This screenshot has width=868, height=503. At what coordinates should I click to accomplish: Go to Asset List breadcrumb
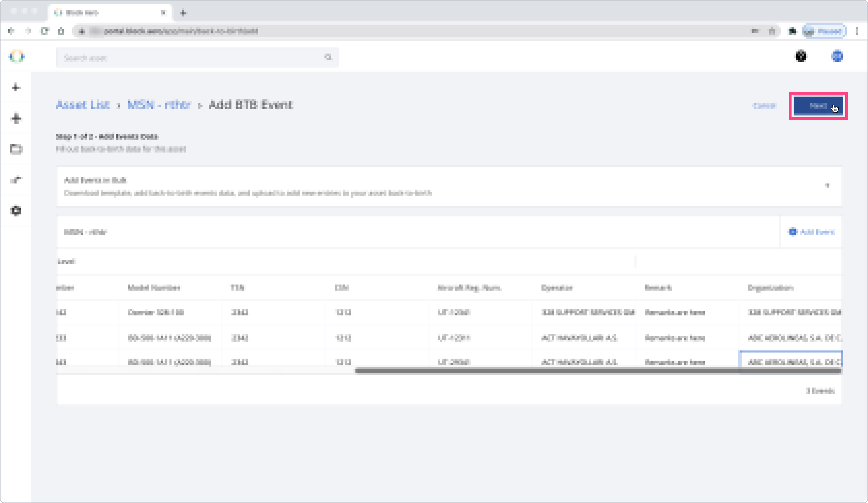[x=83, y=105]
